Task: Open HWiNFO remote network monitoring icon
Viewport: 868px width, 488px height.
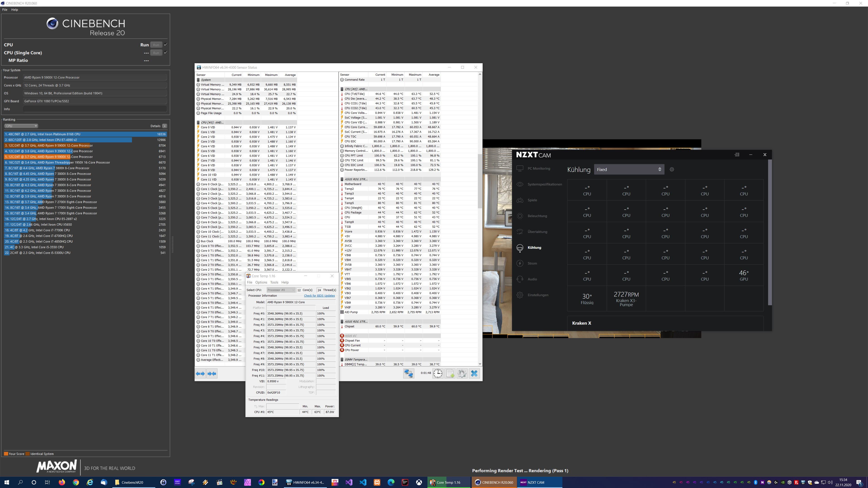Action: click(x=409, y=373)
